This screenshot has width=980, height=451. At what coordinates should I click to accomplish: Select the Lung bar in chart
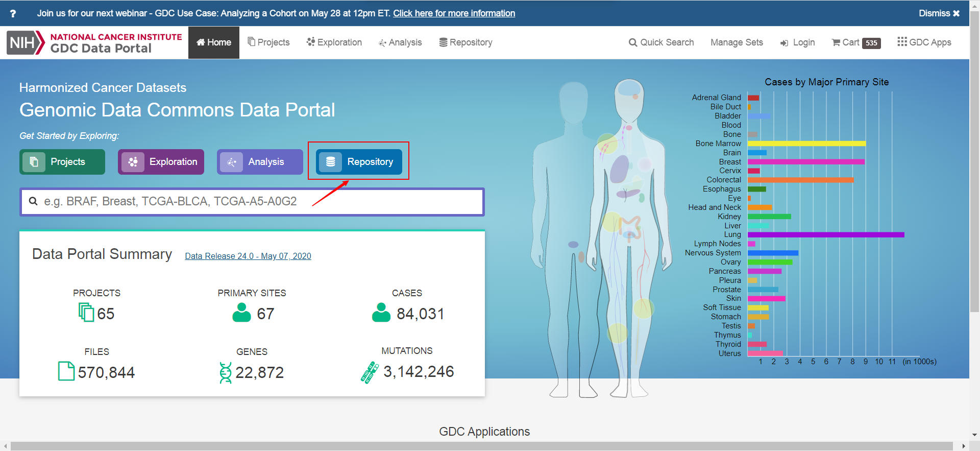[826, 235]
